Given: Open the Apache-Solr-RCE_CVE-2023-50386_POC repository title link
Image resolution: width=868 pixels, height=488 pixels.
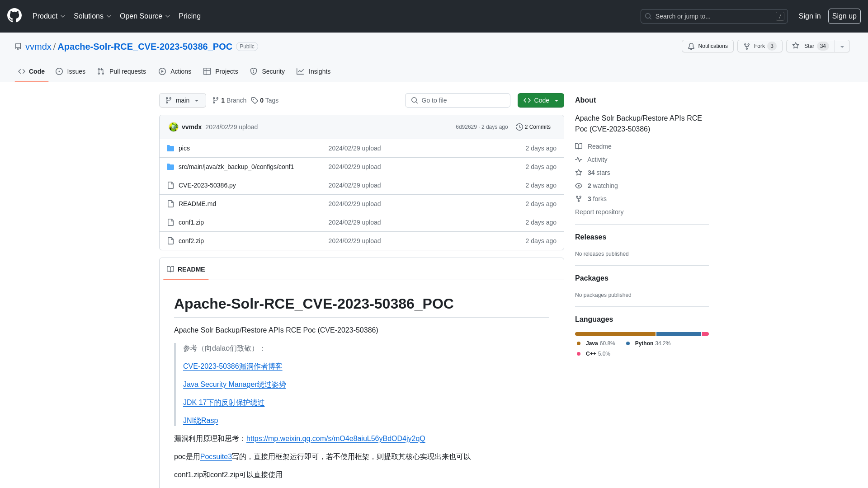Looking at the screenshot, I should (x=145, y=47).
